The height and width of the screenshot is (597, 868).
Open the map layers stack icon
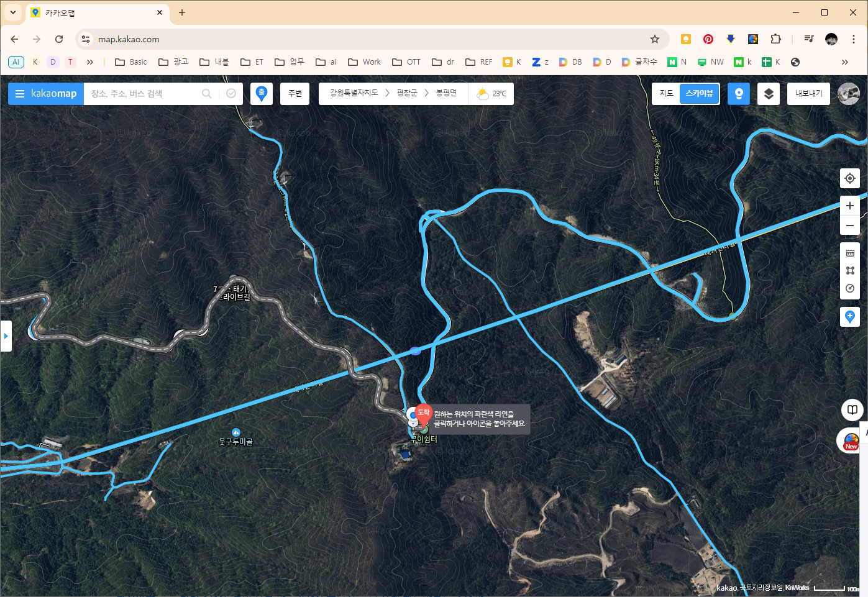pos(769,94)
